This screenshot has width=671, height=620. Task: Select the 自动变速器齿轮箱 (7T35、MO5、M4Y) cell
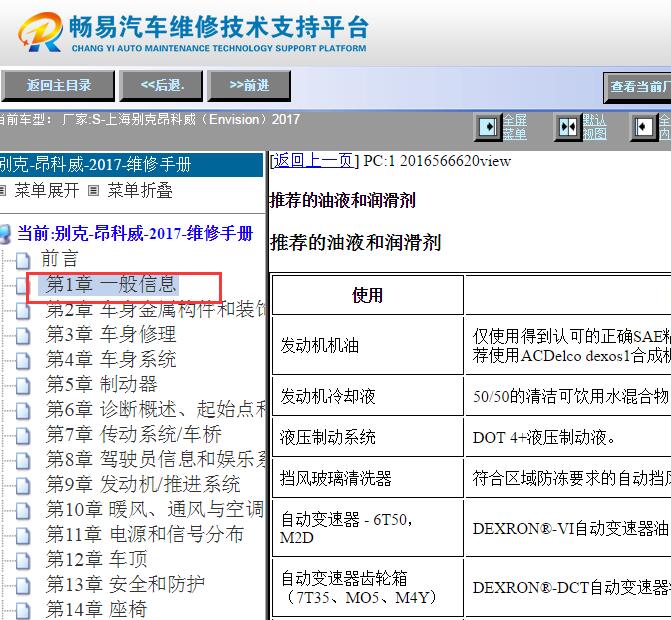tap(368, 587)
